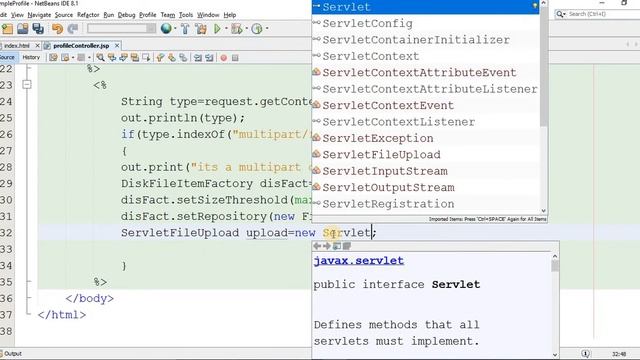Switch to the profileController.jsp tab
This screenshot has height=360, width=640.
(81, 46)
